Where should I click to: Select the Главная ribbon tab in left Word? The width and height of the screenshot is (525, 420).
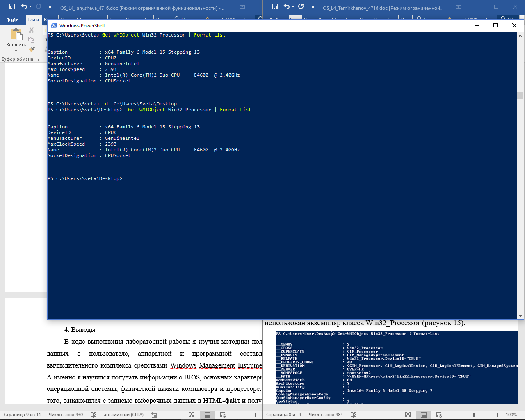click(x=34, y=20)
